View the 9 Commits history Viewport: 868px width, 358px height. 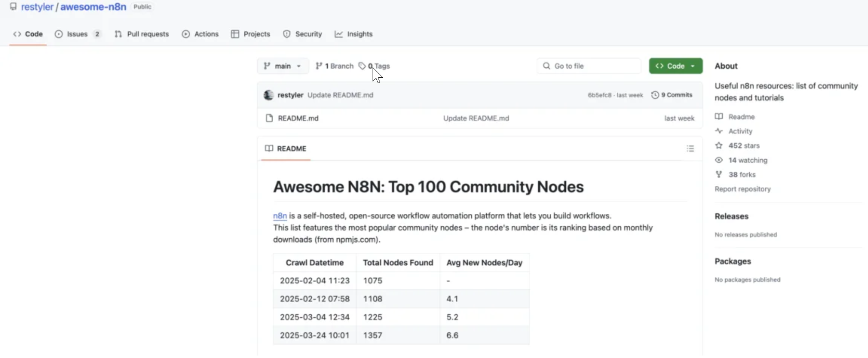[x=672, y=95]
